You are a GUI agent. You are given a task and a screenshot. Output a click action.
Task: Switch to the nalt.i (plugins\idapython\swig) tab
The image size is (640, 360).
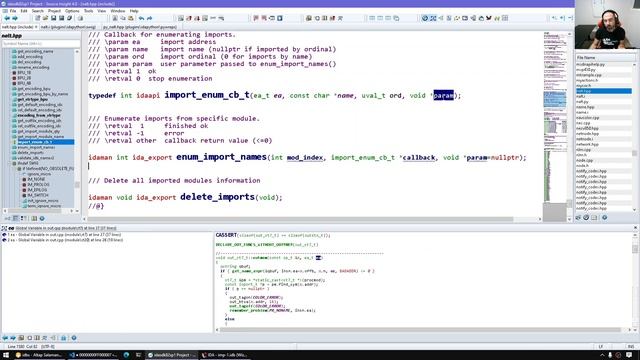coord(68,27)
